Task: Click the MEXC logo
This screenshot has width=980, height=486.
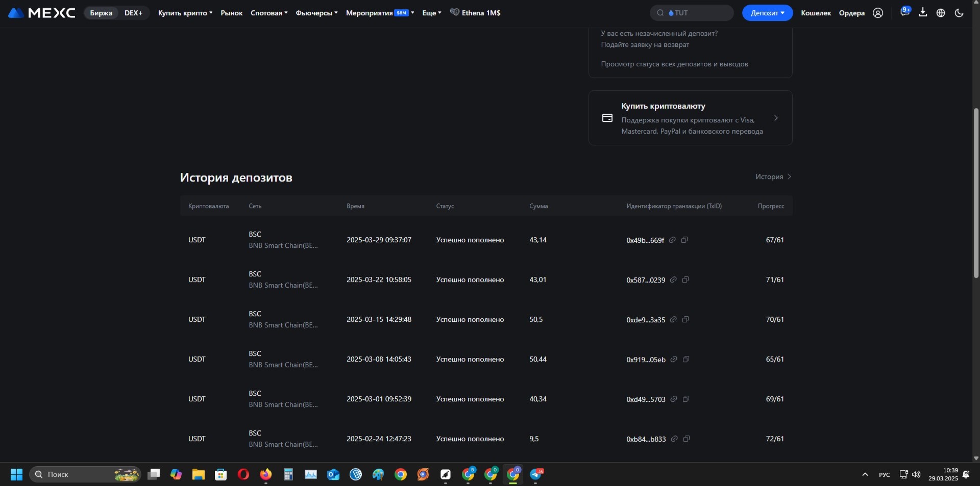Action: click(x=42, y=13)
